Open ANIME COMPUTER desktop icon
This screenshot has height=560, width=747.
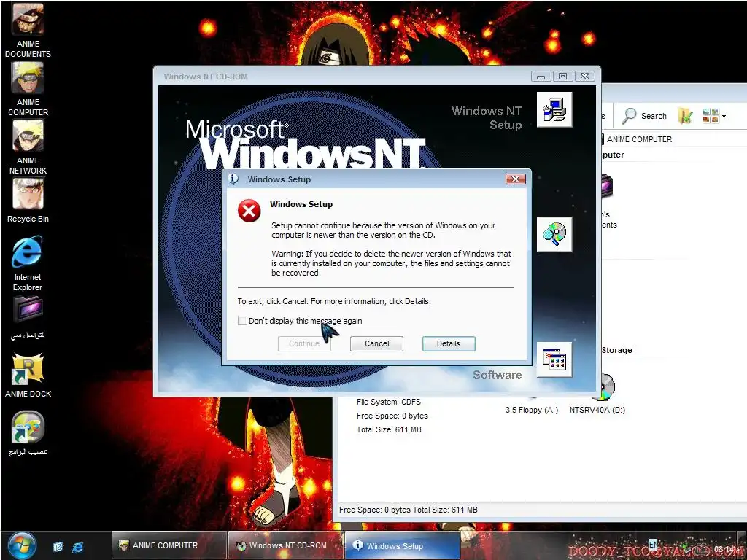coord(28,89)
